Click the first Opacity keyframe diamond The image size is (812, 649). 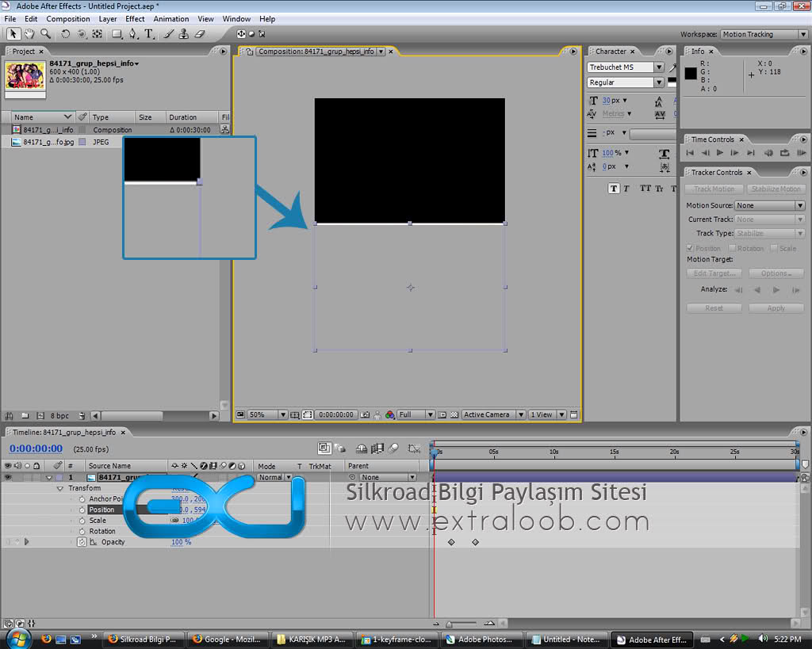(451, 542)
